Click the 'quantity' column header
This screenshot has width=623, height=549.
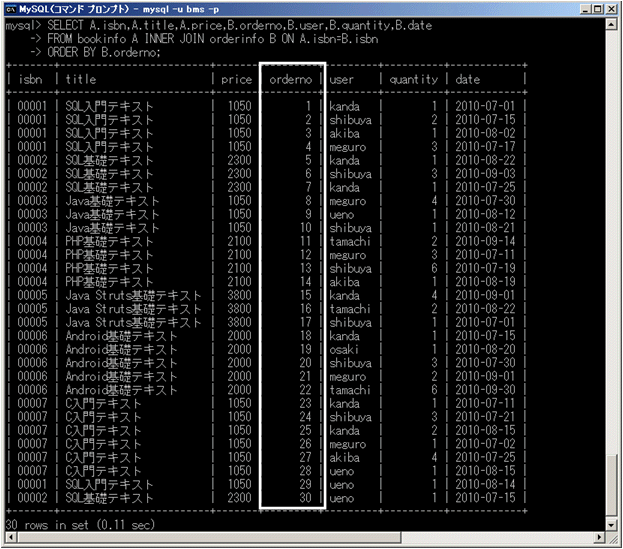click(414, 80)
